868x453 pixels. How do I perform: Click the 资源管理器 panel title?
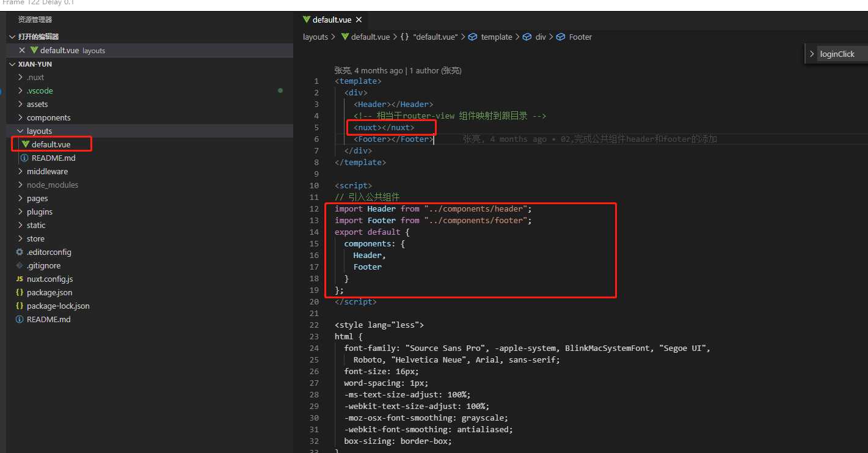(35, 20)
